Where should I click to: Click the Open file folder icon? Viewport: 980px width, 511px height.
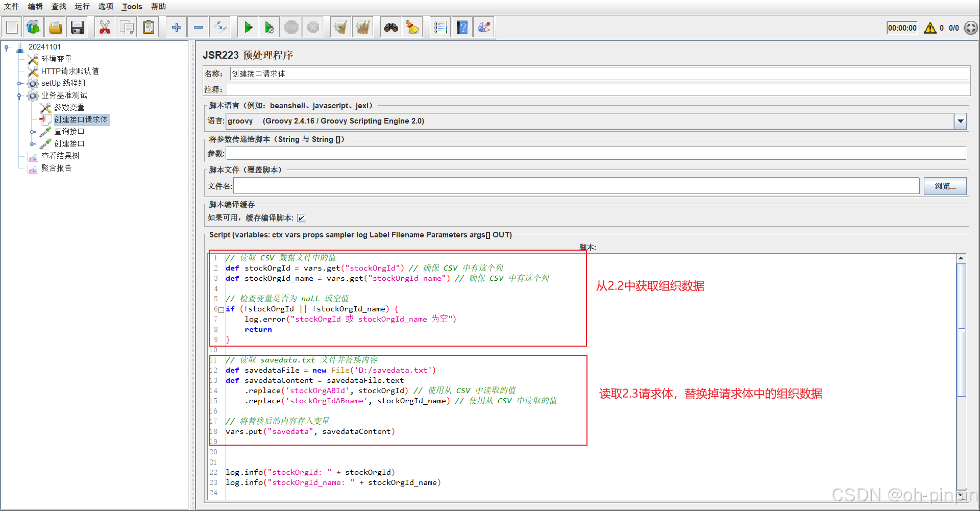(x=55, y=27)
